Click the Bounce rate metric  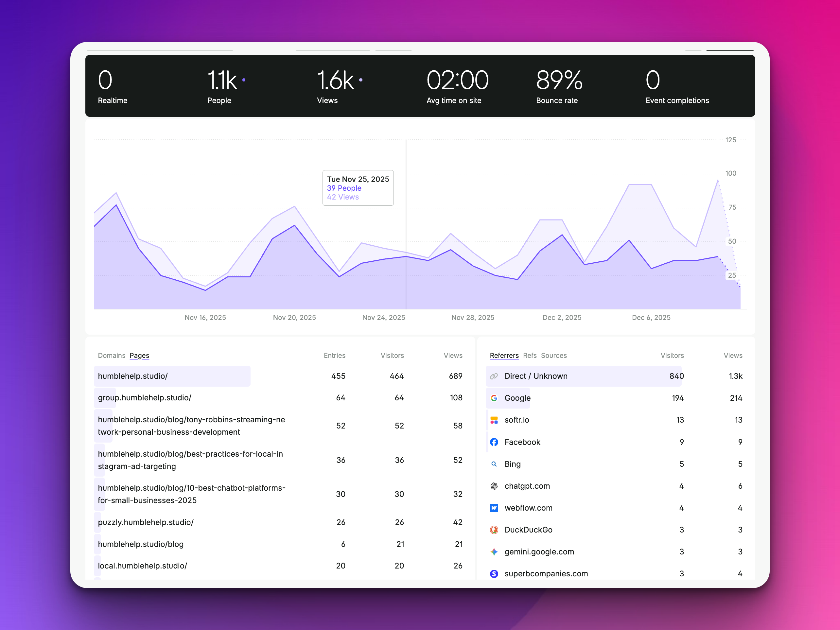pos(558,86)
